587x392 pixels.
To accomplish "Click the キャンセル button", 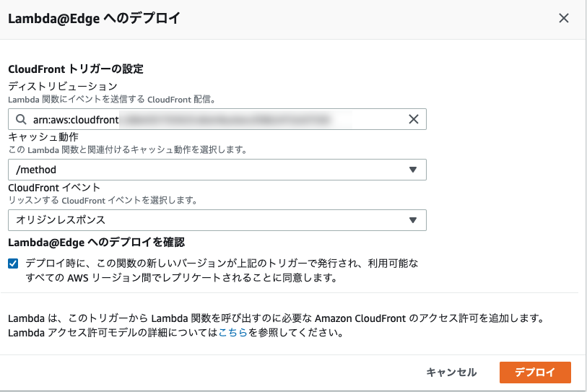I will point(451,373).
